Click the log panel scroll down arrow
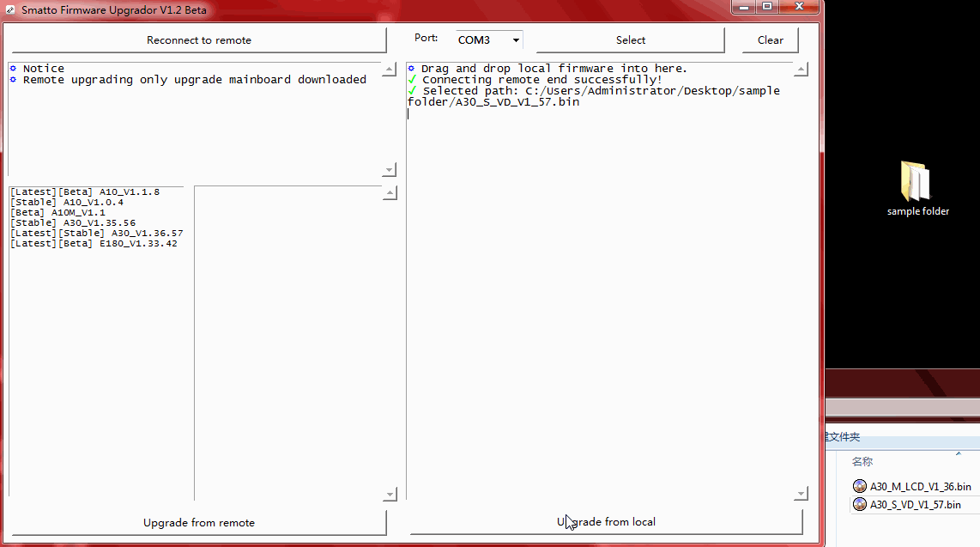Viewport: 980px width, 547px height. [x=801, y=494]
